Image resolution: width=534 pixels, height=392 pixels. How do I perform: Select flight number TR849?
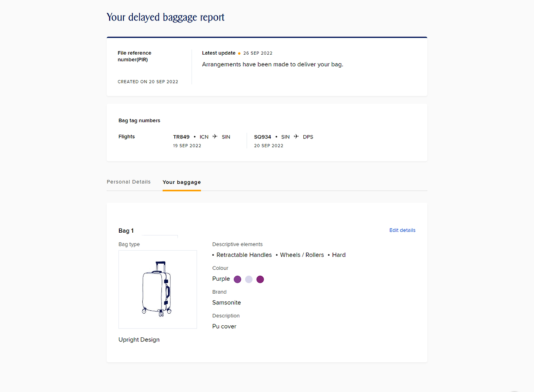181,136
